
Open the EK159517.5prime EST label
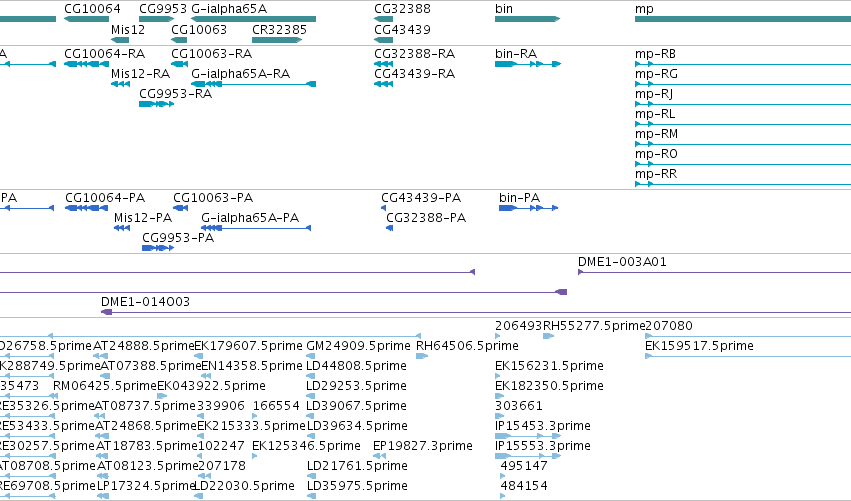(x=699, y=346)
